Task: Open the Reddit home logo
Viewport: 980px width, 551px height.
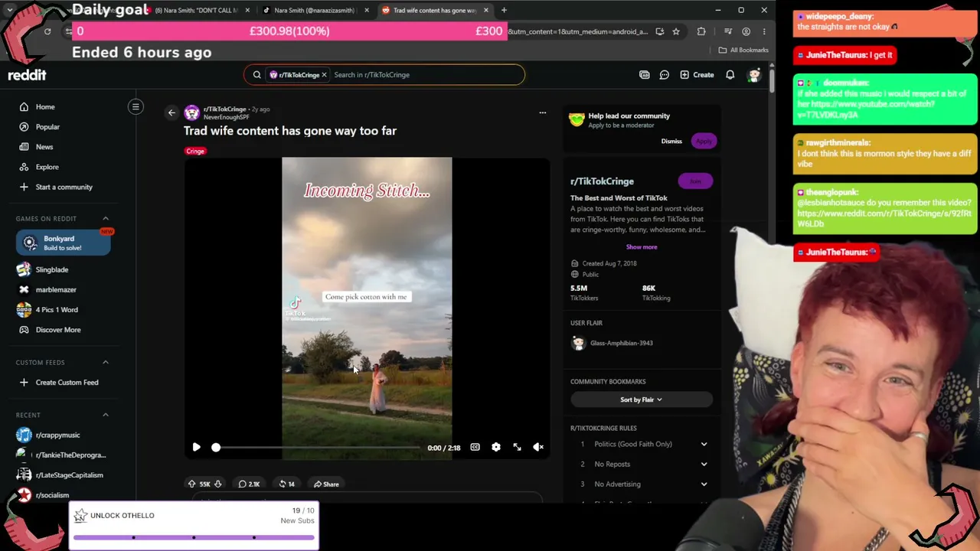Action: click(x=28, y=75)
